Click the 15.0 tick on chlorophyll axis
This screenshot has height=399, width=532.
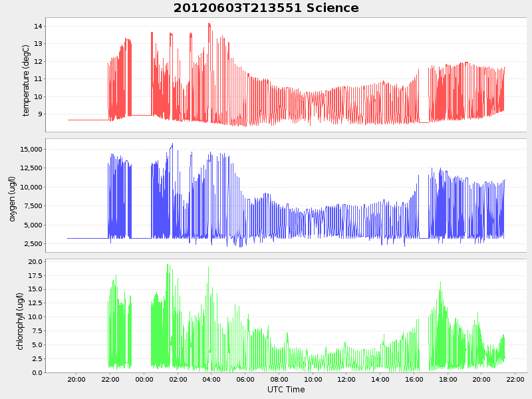(x=35, y=289)
